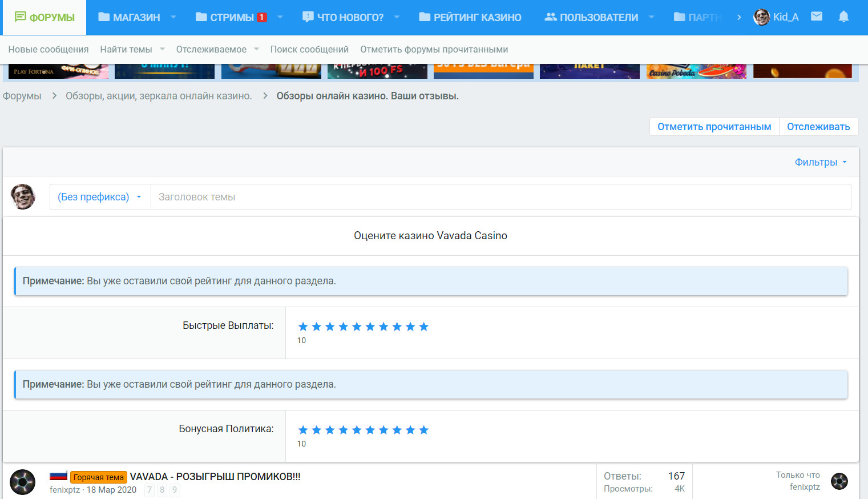Click Найти темы link
The width and height of the screenshot is (868, 499).
pyautogui.click(x=126, y=50)
